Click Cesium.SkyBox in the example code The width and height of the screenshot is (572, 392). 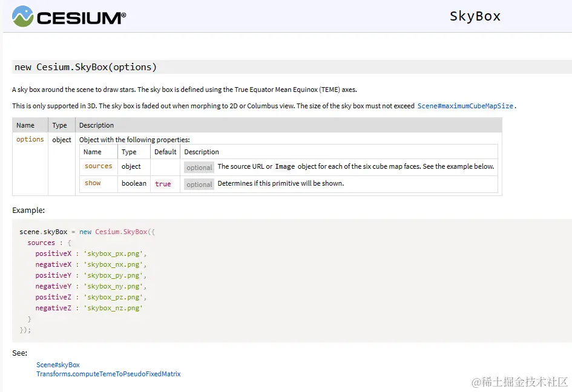pyautogui.click(x=121, y=232)
